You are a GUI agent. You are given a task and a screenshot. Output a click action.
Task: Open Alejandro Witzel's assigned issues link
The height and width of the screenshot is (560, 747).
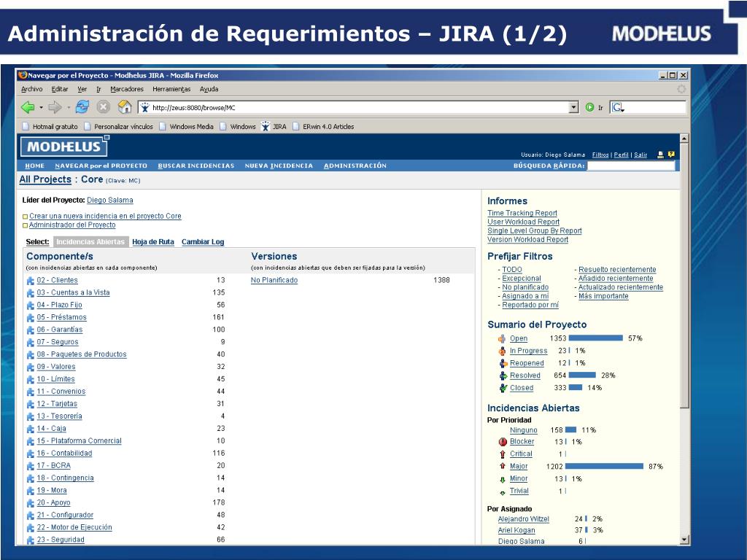tap(524, 519)
